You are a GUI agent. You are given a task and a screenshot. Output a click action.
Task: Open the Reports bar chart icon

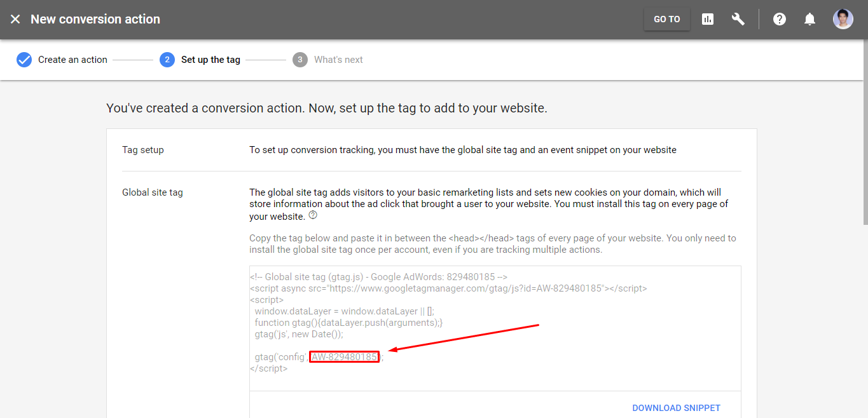[x=708, y=19]
